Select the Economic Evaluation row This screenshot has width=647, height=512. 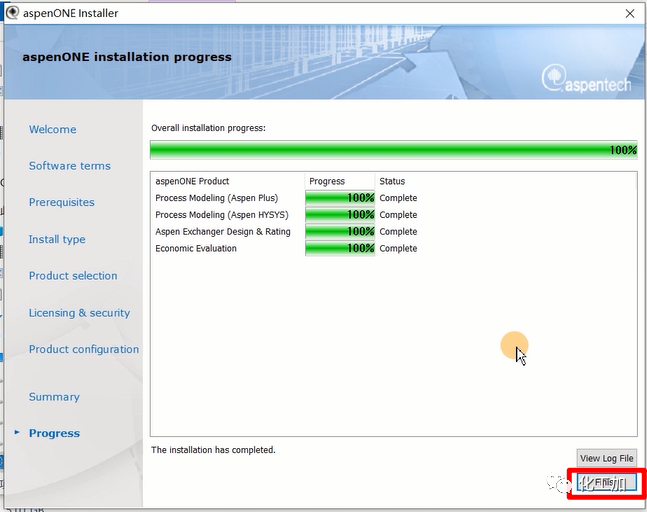pyautogui.click(x=196, y=248)
